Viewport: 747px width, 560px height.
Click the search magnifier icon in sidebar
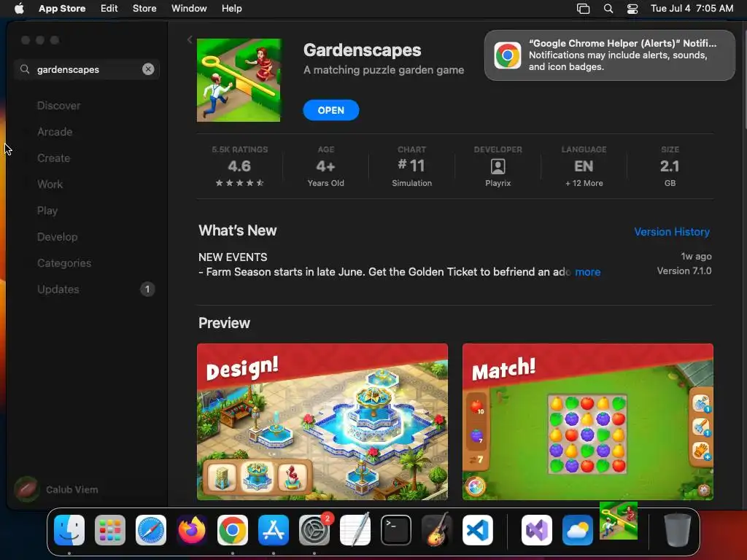tap(25, 69)
